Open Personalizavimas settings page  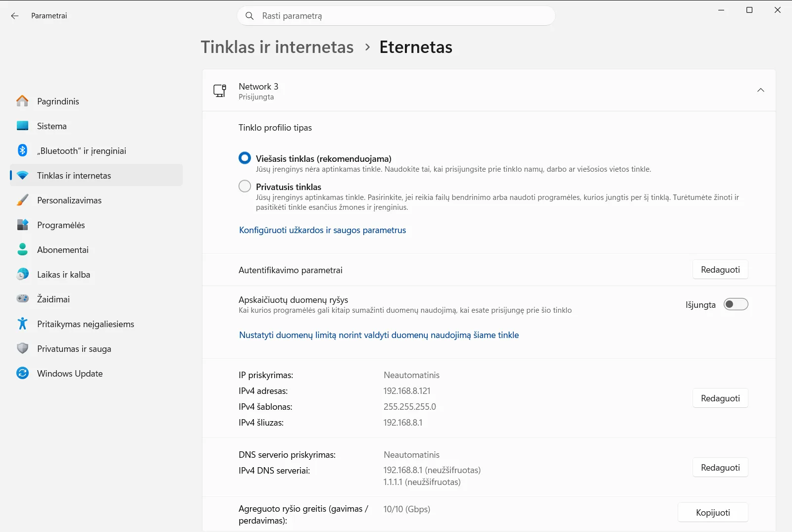tap(97, 200)
